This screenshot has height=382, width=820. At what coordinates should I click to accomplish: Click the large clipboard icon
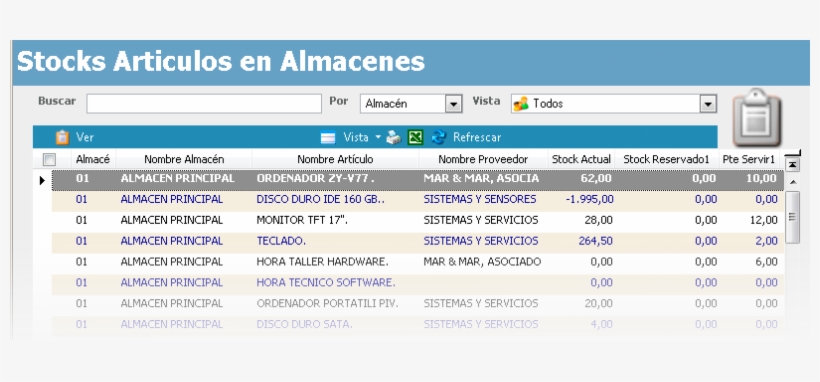tap(757, 119)
